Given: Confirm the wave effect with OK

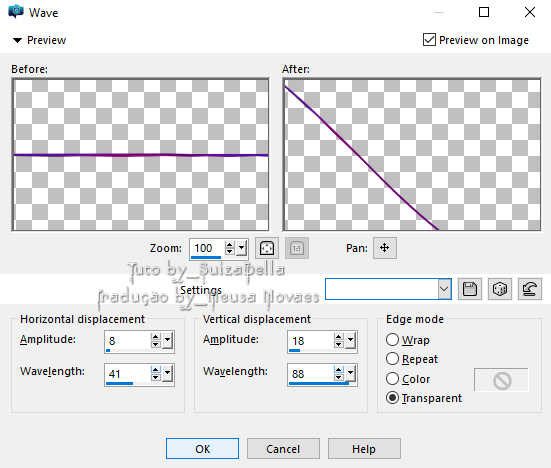Looking at the screenshot, I should pos(202,449).
